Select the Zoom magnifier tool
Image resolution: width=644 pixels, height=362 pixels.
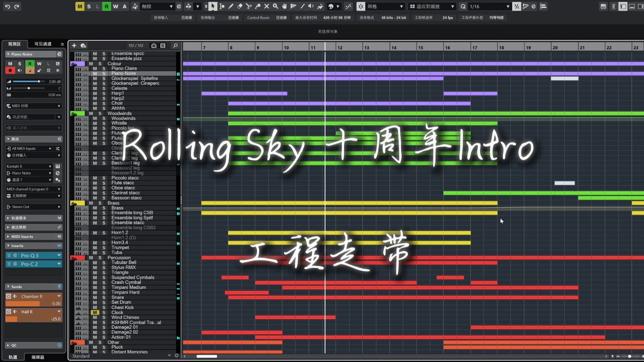276,6
